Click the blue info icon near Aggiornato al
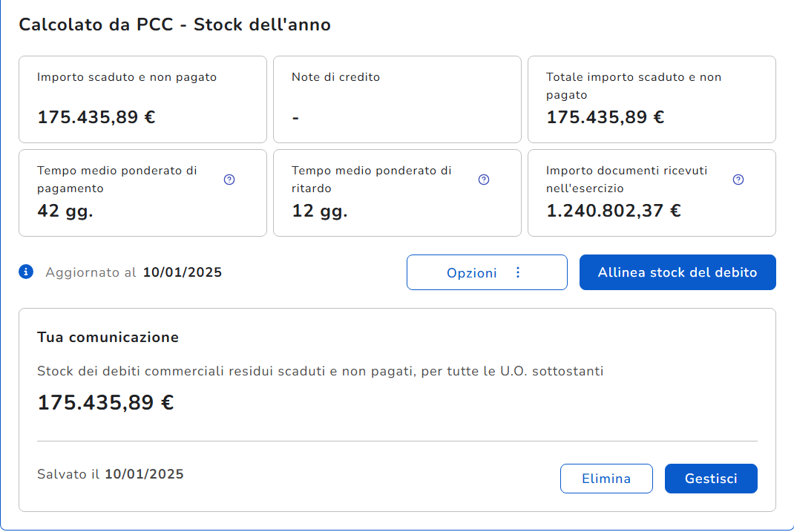794x532 pixels. point(26,272)
